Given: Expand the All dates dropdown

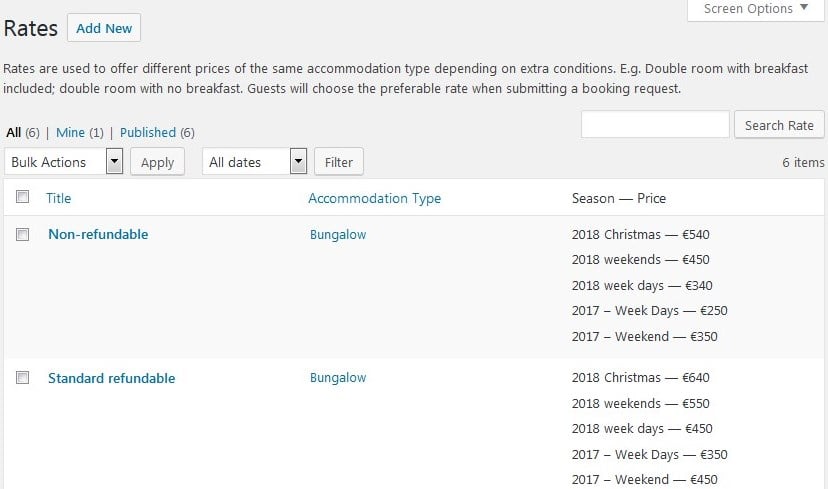Looking at the screenshot, I should (255, 162).
